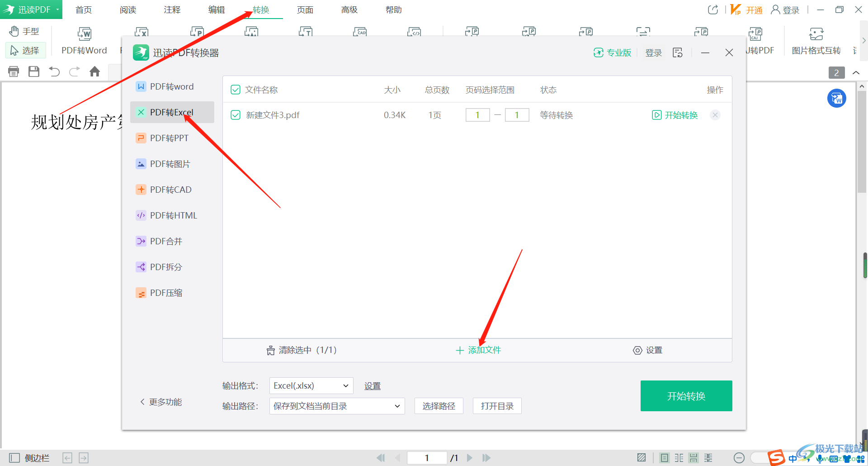Viewport: 868px width, 466px height.
Task: Click the zoom out minus icon
Action: [739, 458]
